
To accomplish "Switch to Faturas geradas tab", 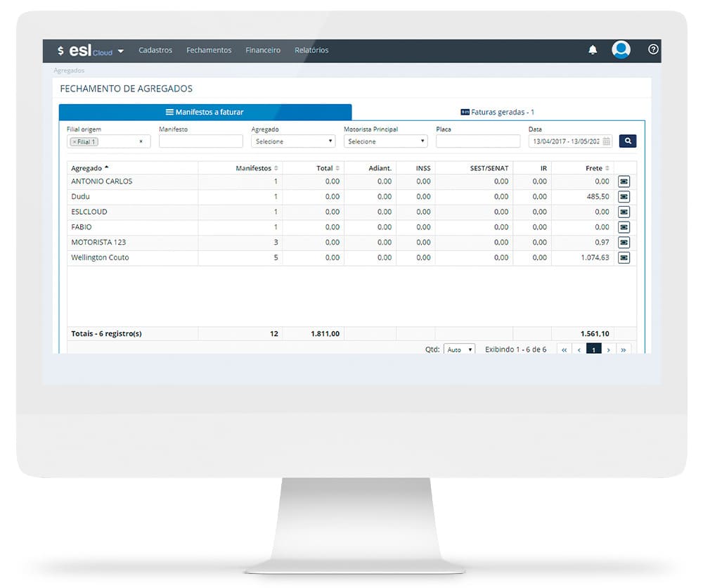I will (x=498, y=113).
